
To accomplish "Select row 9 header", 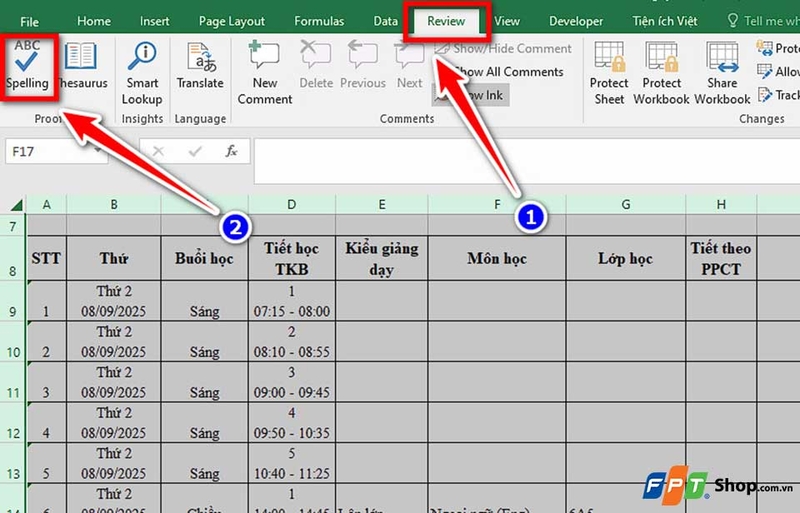I will tap(13, 301).
